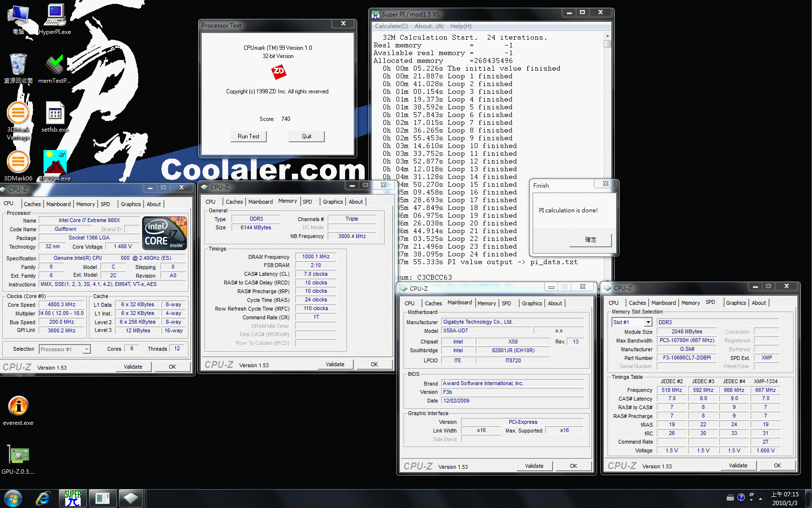812x508 pixels.
Task: Open Mainboard tab in Memory CPU-Z window
Action: (x=261, y=202)
